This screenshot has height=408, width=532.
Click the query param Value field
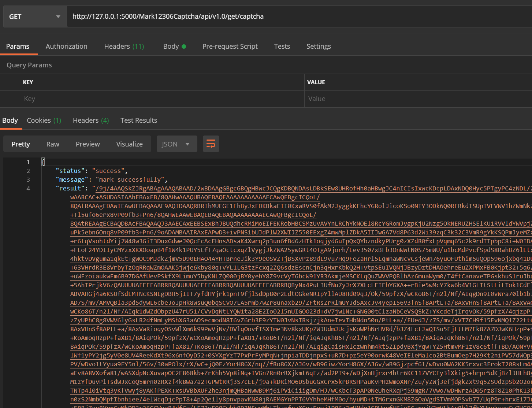(x=417, y=99)
